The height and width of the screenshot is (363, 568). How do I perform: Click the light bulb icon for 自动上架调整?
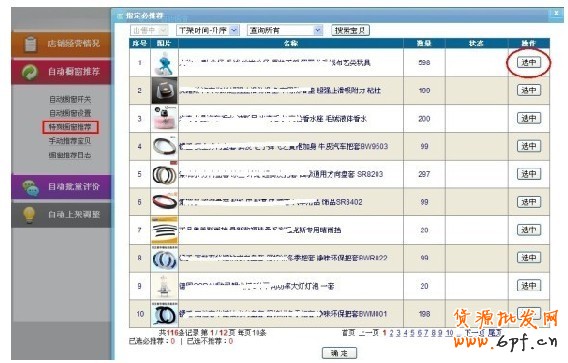29,214
